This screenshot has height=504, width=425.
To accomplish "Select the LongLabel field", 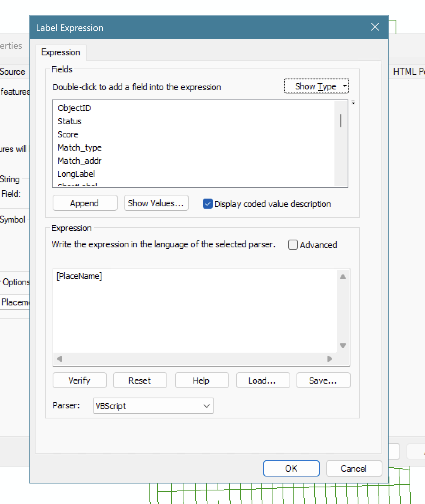I will coord(76,174).
